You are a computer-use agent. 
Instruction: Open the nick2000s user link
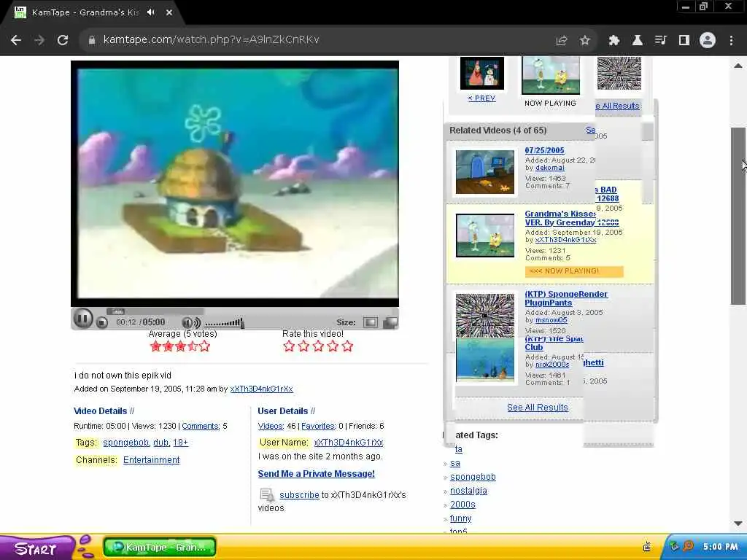[x=552, y=365]
